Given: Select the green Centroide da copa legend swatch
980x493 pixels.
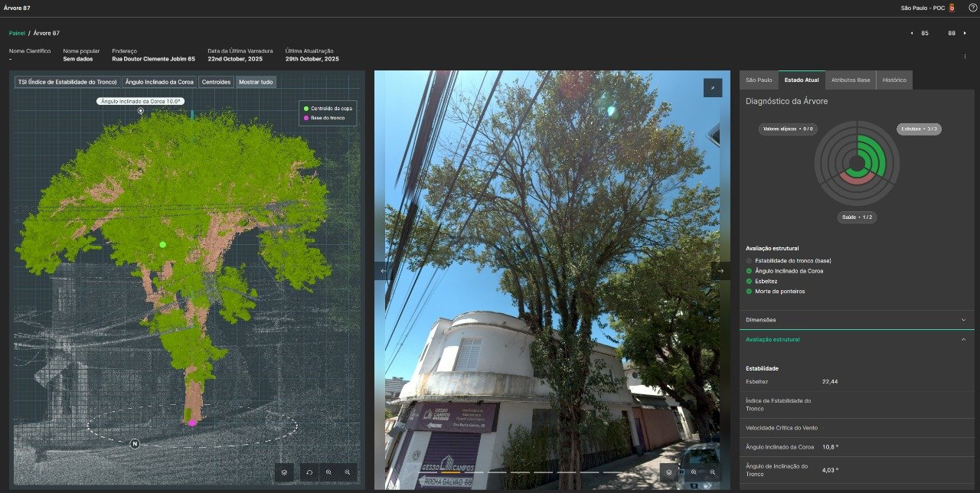Looking at the screenshot, I should pos(306,109).
